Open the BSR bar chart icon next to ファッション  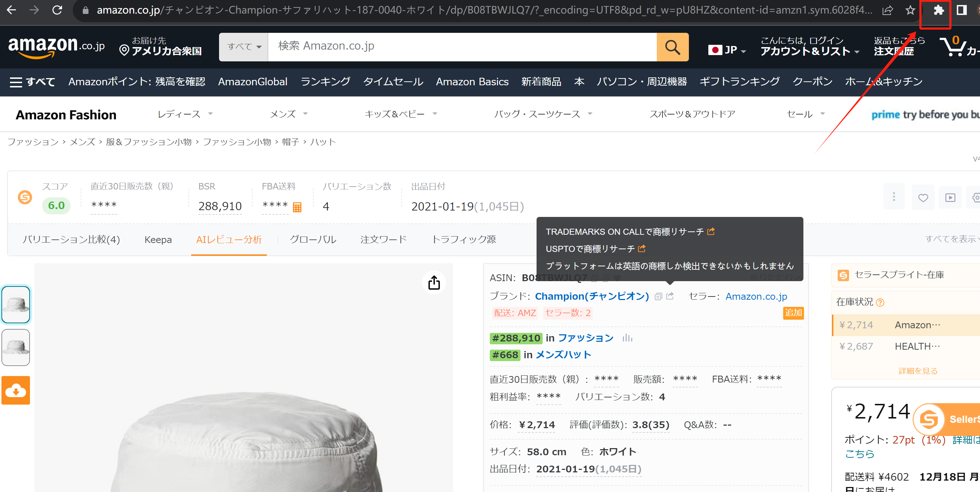(627, 338)
